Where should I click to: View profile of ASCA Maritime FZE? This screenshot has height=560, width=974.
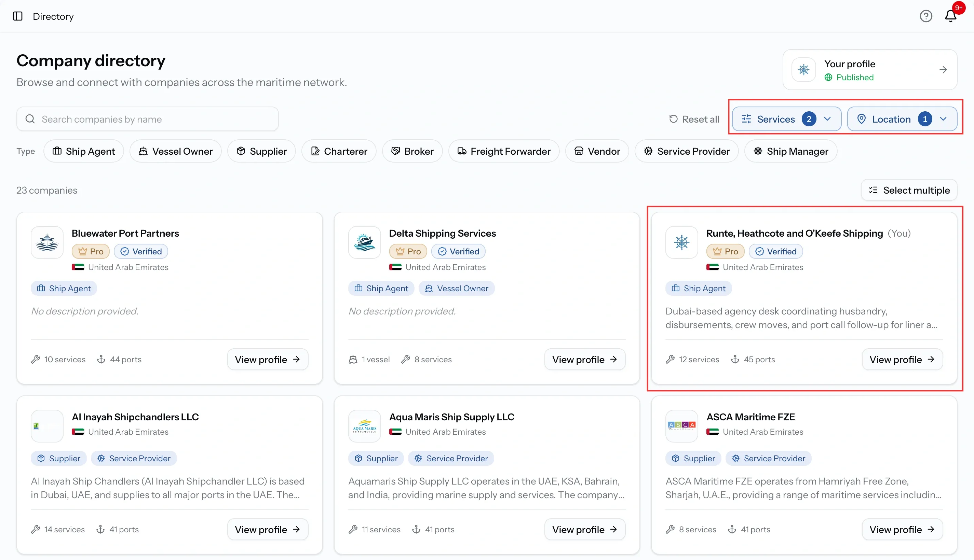903,529
